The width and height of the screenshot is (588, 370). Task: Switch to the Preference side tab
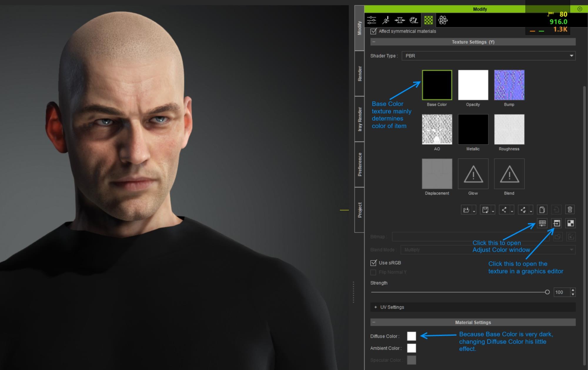click(359, 165)
